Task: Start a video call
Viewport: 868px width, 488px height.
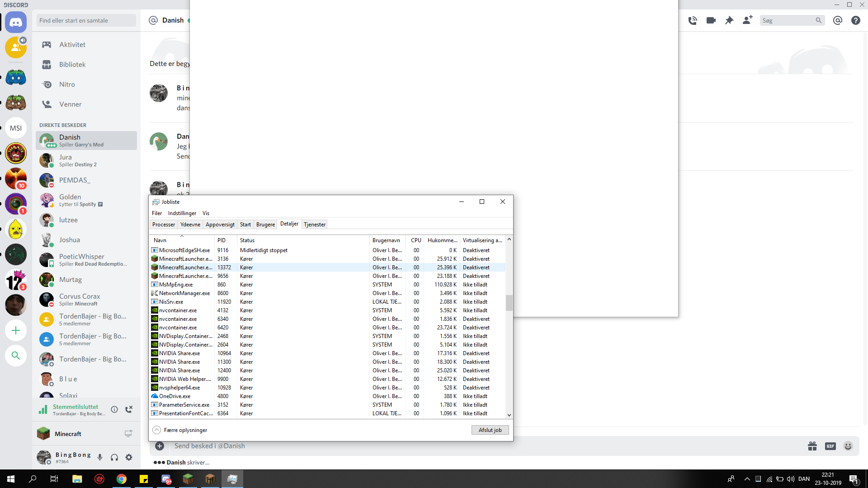Action: [711, 20]
